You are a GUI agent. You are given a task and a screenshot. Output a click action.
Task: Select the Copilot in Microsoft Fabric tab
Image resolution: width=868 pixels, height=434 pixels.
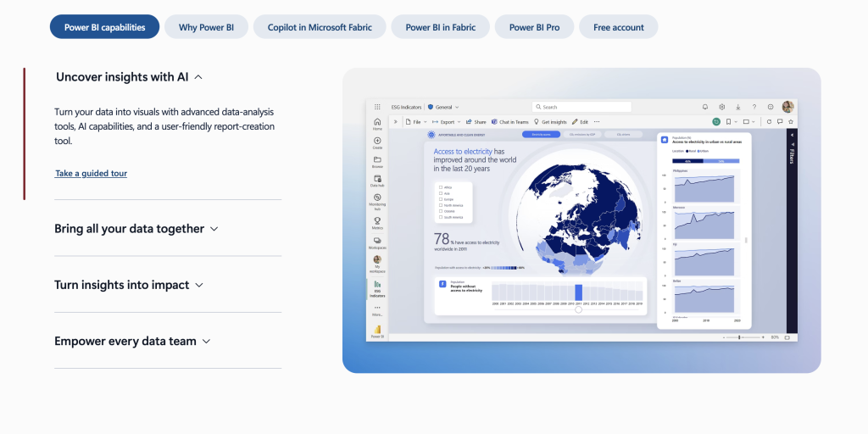tap(320, 27)
